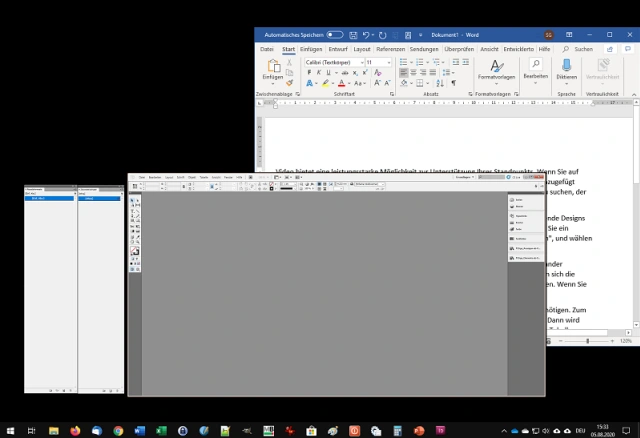Click the Save icon in Word's title bar
640x438 pixels.
(354, 34)
